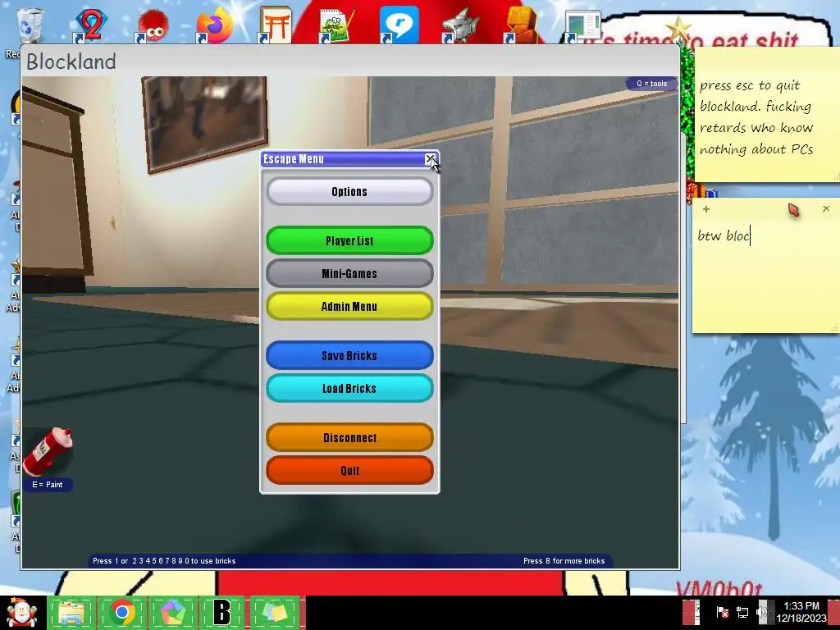
Task: Click the framed picture on the wall
Action: pos(204,125)
